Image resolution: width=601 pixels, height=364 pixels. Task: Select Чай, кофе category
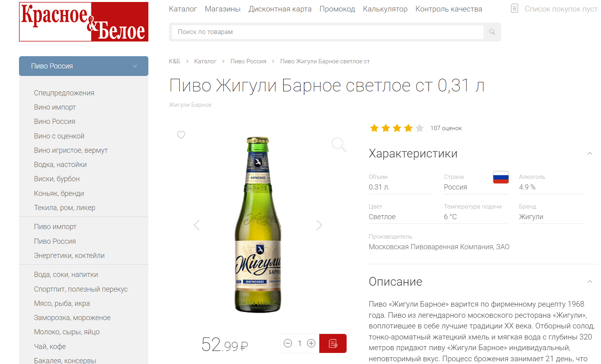pos(50,347)
